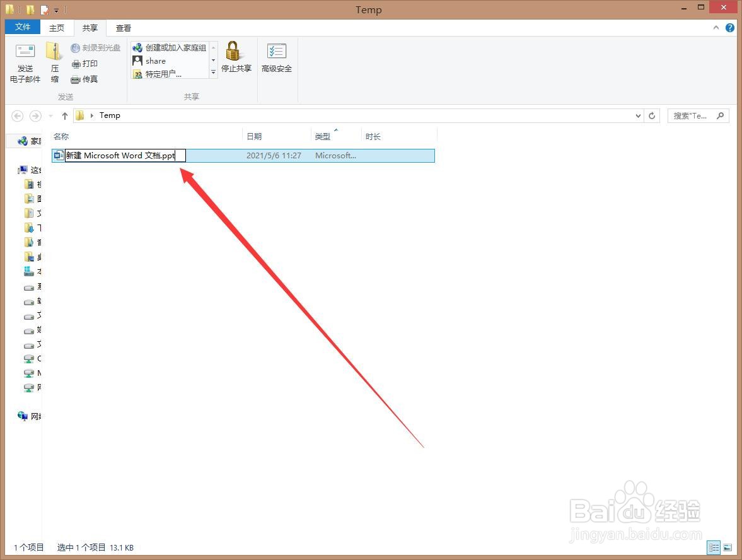The image size is (742, 560).
Task: Click the Search Temp (搜索"Te...") box
Action: click(698, 115)
